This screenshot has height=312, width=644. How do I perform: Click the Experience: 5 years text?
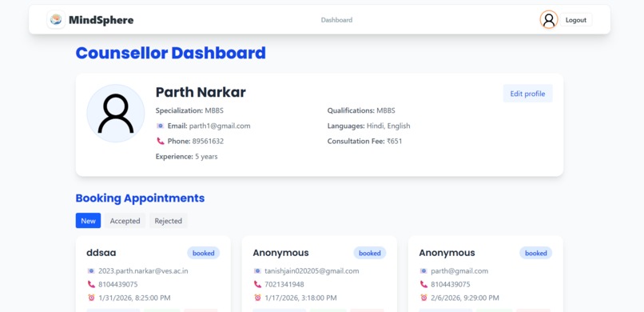[x=186, y=157]
